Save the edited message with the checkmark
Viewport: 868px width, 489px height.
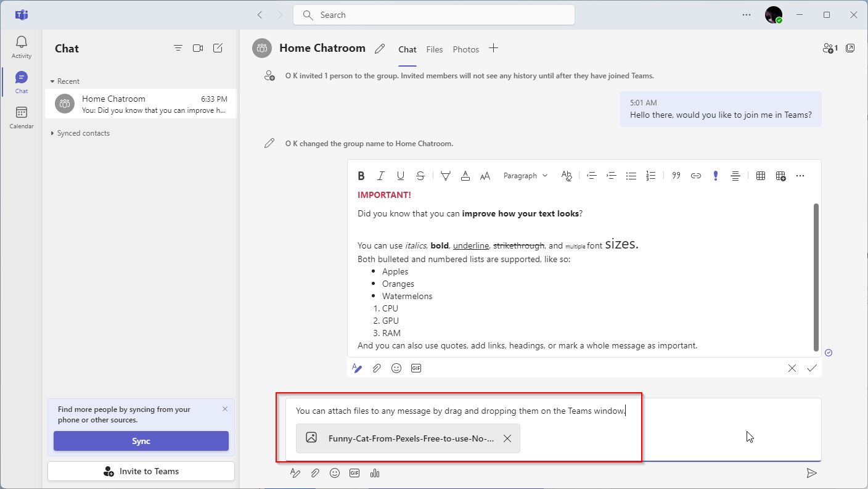812,368
